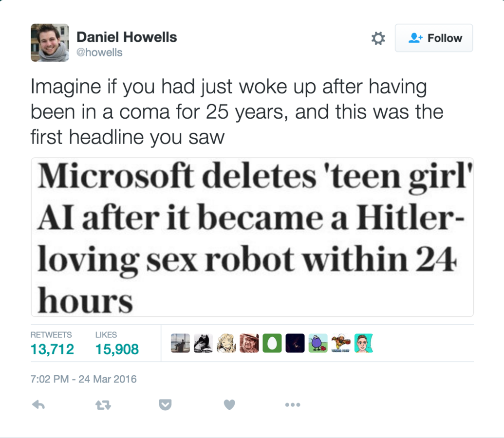This screenshot has height=438, width=504.
Task: Open the dark black avatar profile
Action: pyautogui.click(x=295, y=343)
